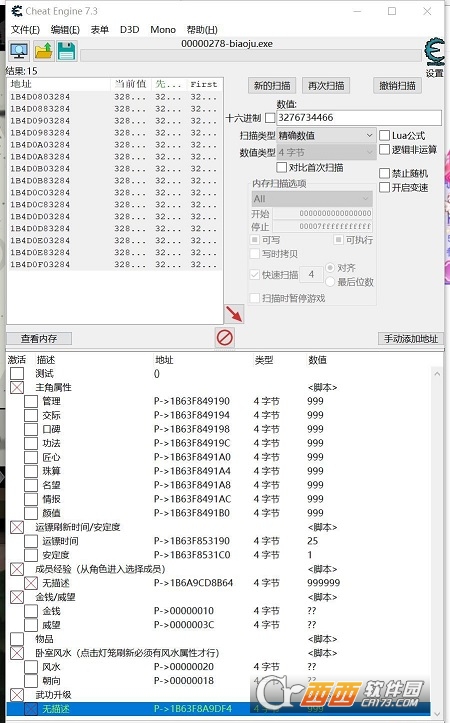Toggle the 管理 entry freeze checkbox
Screen dimensions: 450x723
(x=31, y=401)
